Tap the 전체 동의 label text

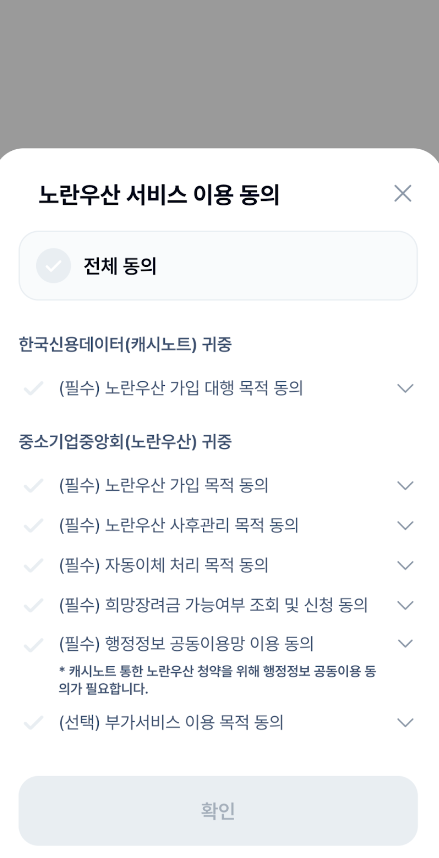pos(120,266)
